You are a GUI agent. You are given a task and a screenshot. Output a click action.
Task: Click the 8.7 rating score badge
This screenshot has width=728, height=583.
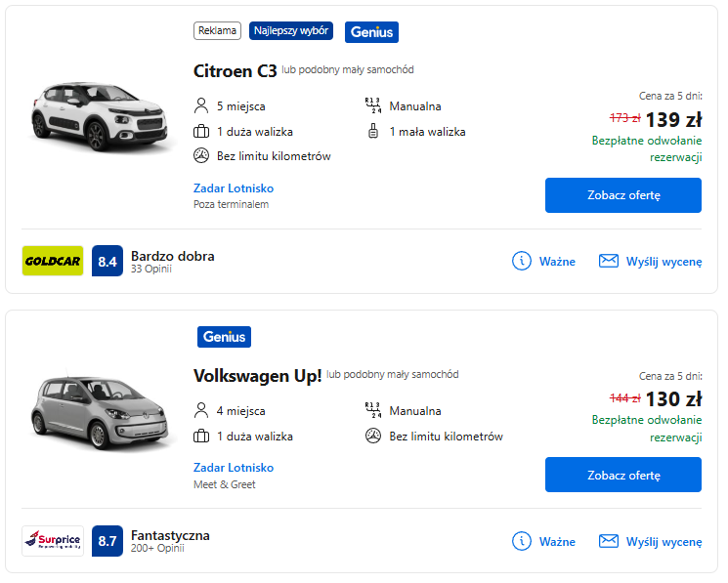coord(107,540)
